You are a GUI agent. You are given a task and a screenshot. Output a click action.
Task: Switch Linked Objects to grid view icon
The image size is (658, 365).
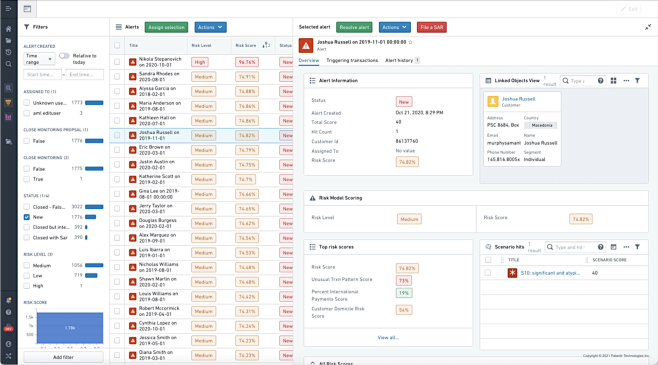(614, 81)
